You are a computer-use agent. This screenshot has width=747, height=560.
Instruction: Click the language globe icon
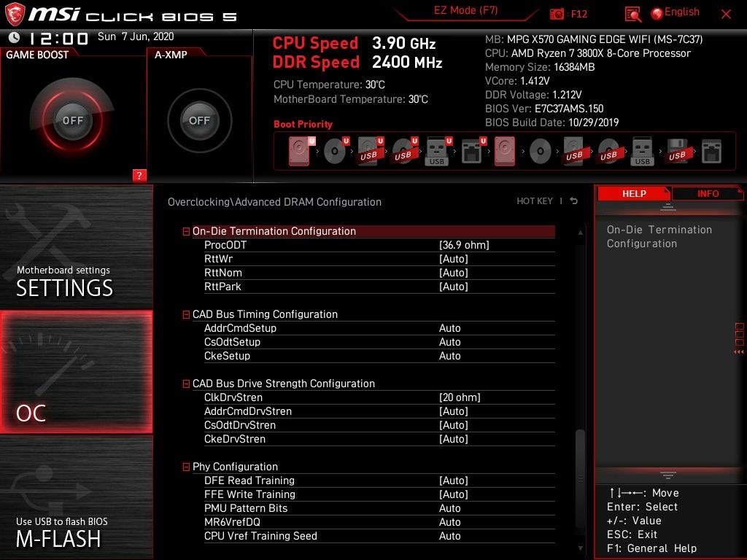[657, 13]
